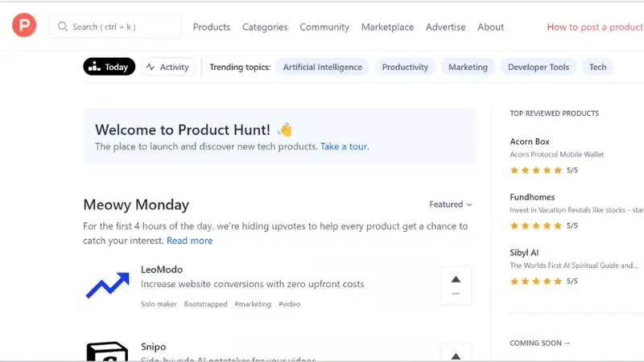
Task: Click 'Acorn Protocol Mobile Wallet' description
Action: click(556, 154)
